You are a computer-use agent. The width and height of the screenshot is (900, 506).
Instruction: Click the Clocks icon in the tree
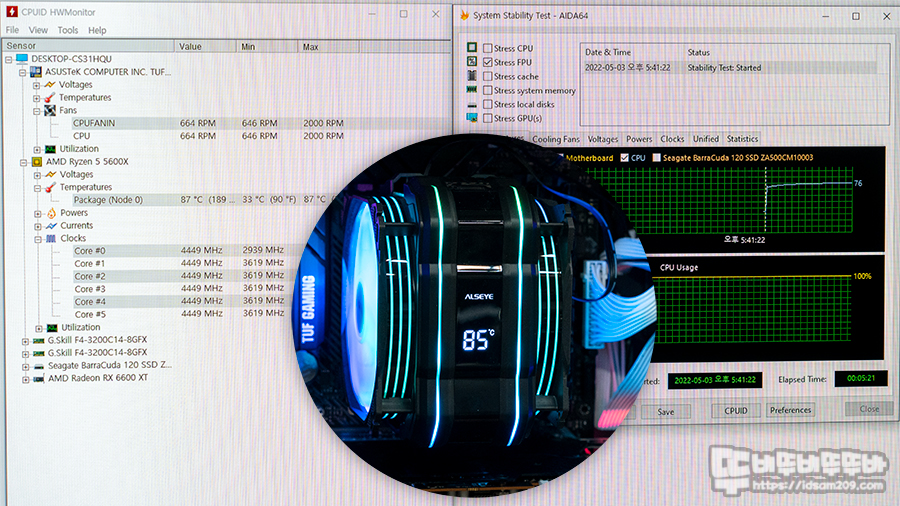(51, 238)
